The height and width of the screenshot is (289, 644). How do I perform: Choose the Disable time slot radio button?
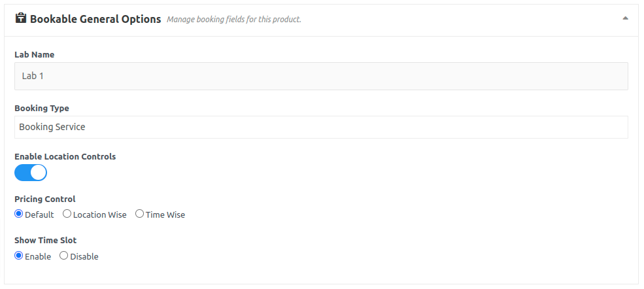pyautogui.click(x=63, y=256)
